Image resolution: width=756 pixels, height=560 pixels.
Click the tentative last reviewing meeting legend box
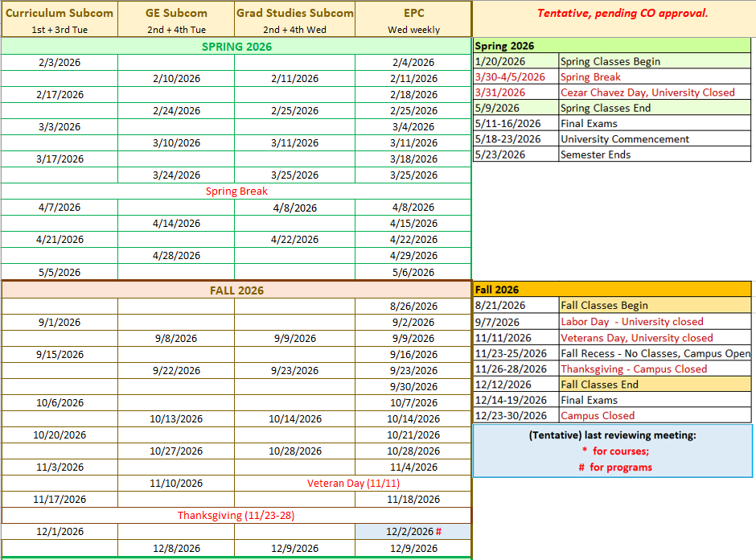(x=613, y=451)
